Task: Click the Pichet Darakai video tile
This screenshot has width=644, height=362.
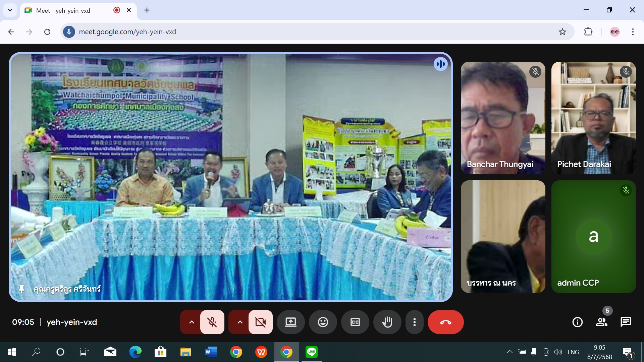Action: pyautogui.click(x=593, y=117)
